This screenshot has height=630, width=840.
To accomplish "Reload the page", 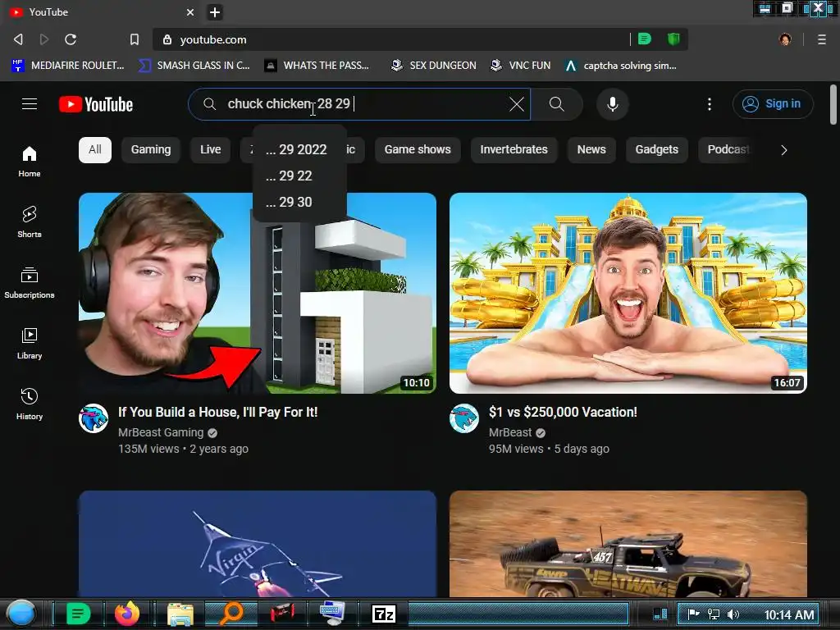I will click(x=71, y=39).
